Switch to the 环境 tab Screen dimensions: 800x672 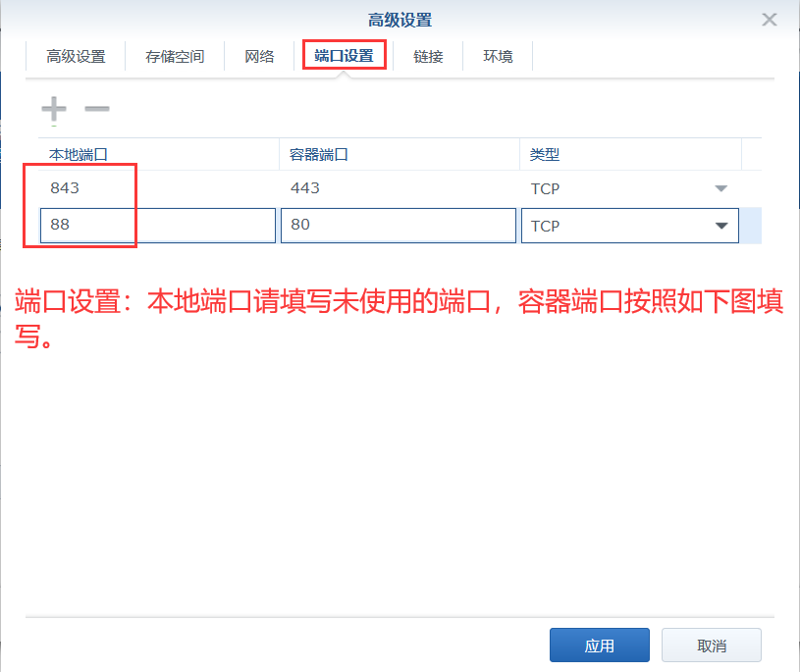498,56
